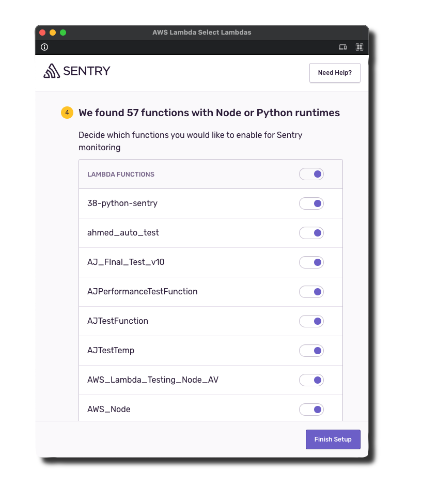Toggle AJ_FInal_Test_v10 function switch
422x504 pixels.
(311, 262)
